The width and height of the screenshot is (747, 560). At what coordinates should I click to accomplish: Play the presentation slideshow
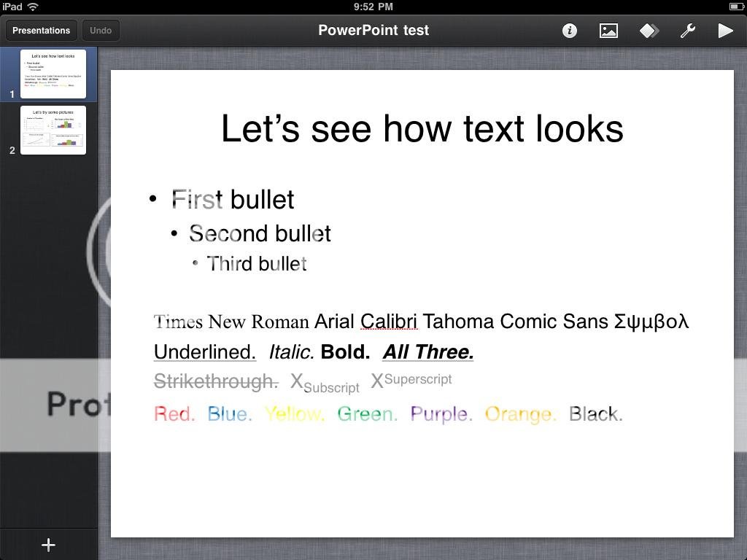point(725,31)
